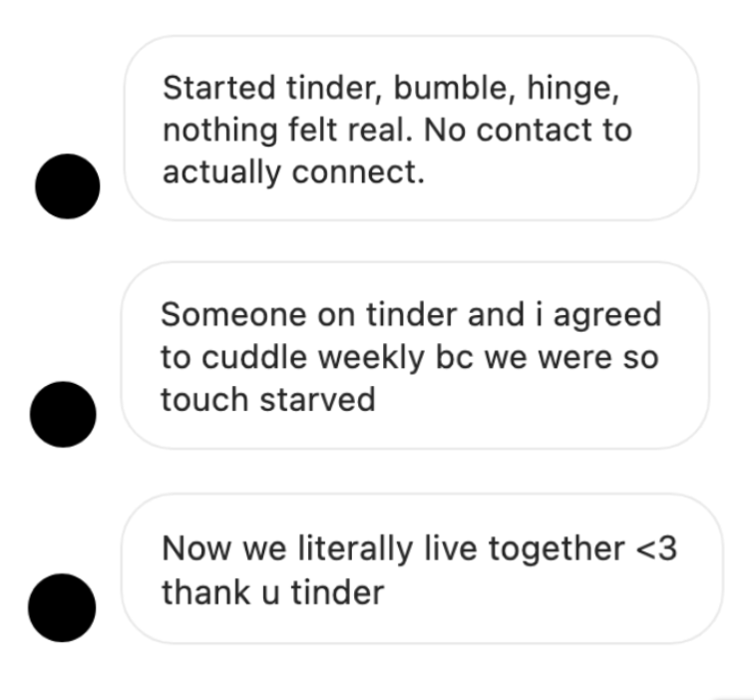The width and height of the screenshot is (754, 700).
Task: Click the '<3' heart text
Action: (656, 548)
